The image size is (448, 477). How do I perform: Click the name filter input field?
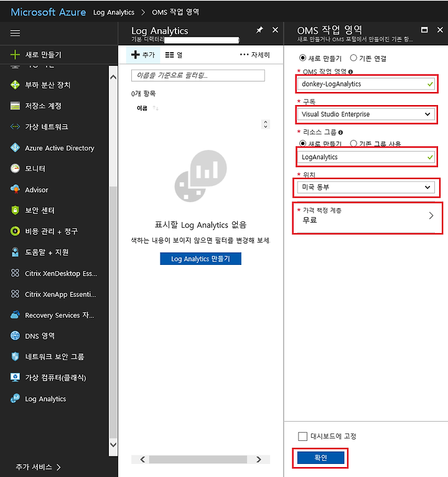tap(198, 75)
